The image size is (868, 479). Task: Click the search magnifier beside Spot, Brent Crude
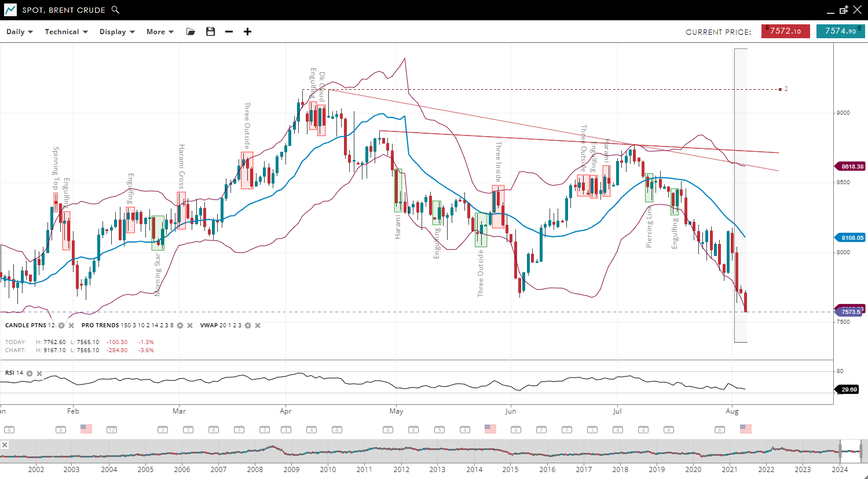tap(115, 10)
